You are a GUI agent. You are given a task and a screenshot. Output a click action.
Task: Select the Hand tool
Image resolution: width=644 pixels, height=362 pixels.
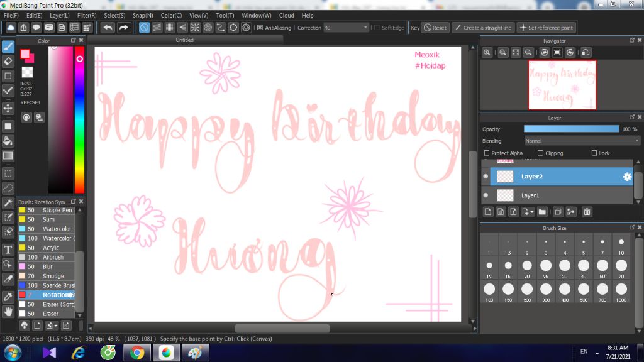pos(8,312)
